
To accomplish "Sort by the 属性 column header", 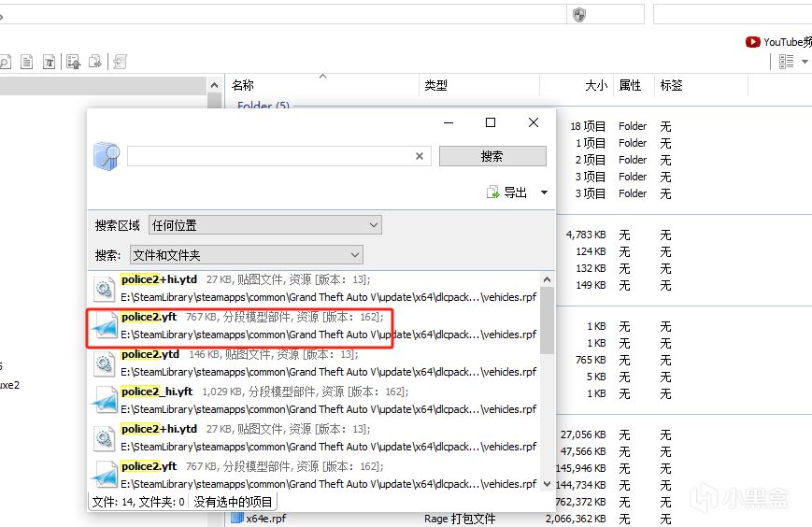I will 630,85.
